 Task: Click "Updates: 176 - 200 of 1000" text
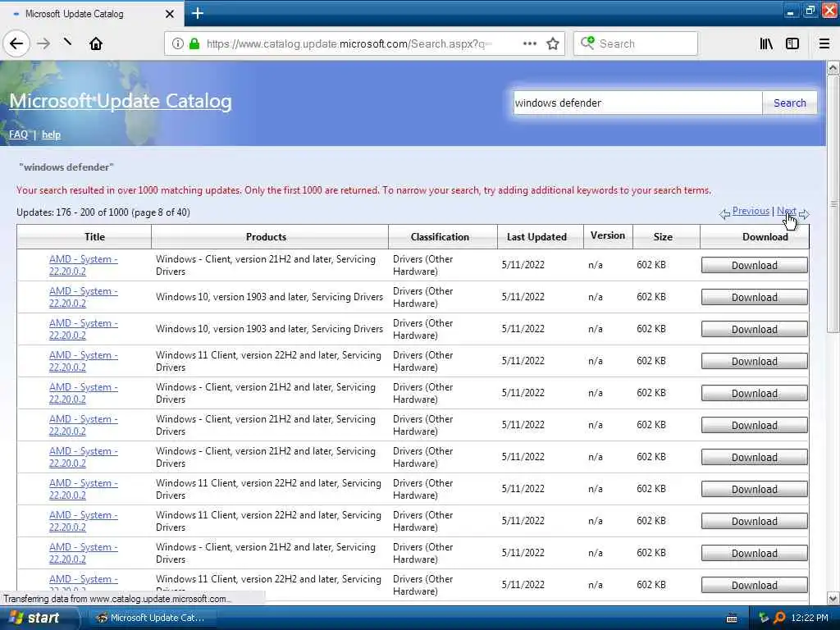pos(72,212)
